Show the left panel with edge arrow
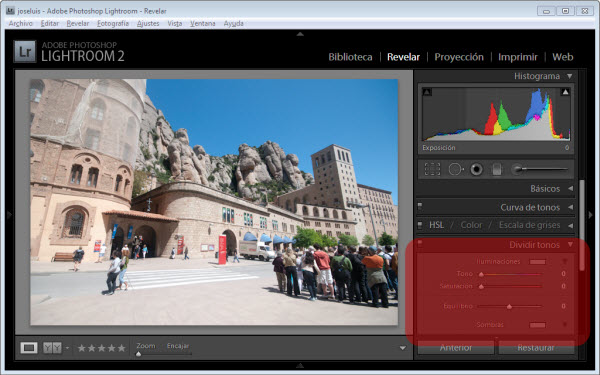This screenshot has width=600, height=375. (9, 215)
